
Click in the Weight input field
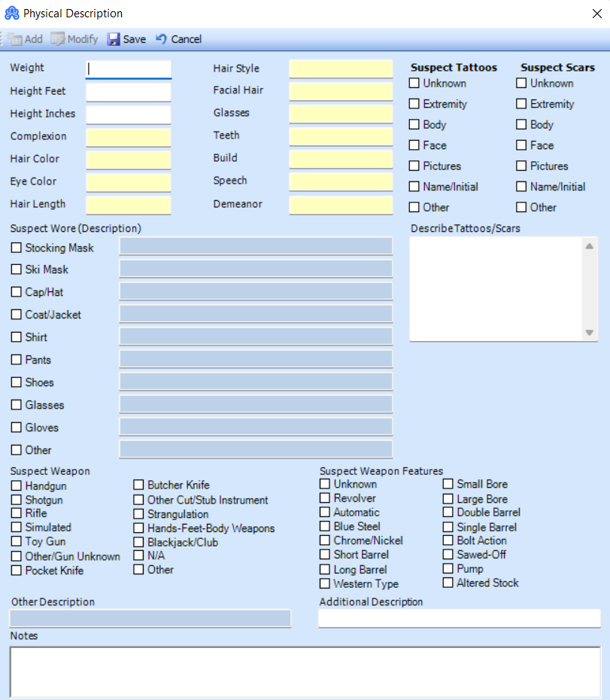(x=128, y=68)
